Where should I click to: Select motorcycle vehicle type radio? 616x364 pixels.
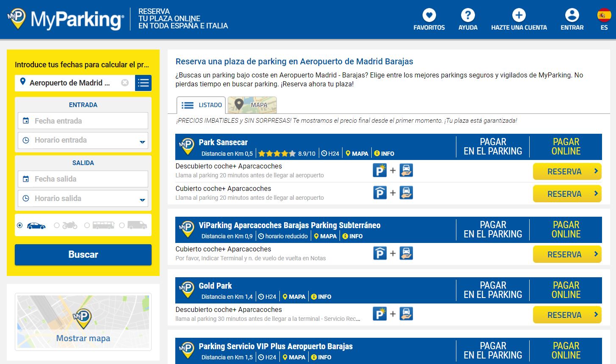pos(57,226)
